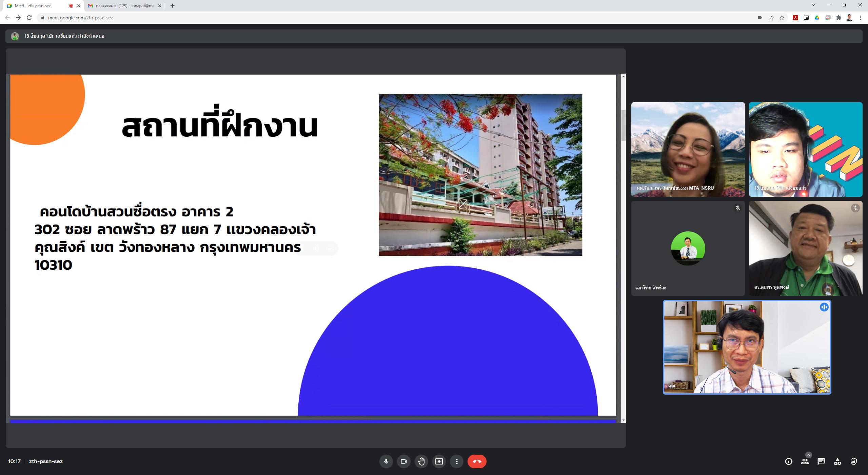Image resolution: width=868 pixels, height=475 pixels.
Task: Click the 10:17 clock text
Action: (x=14, y=461)
